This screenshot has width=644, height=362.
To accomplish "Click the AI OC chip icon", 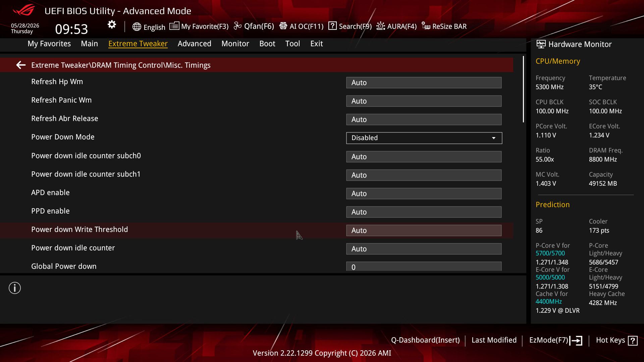I will (283, 26).
